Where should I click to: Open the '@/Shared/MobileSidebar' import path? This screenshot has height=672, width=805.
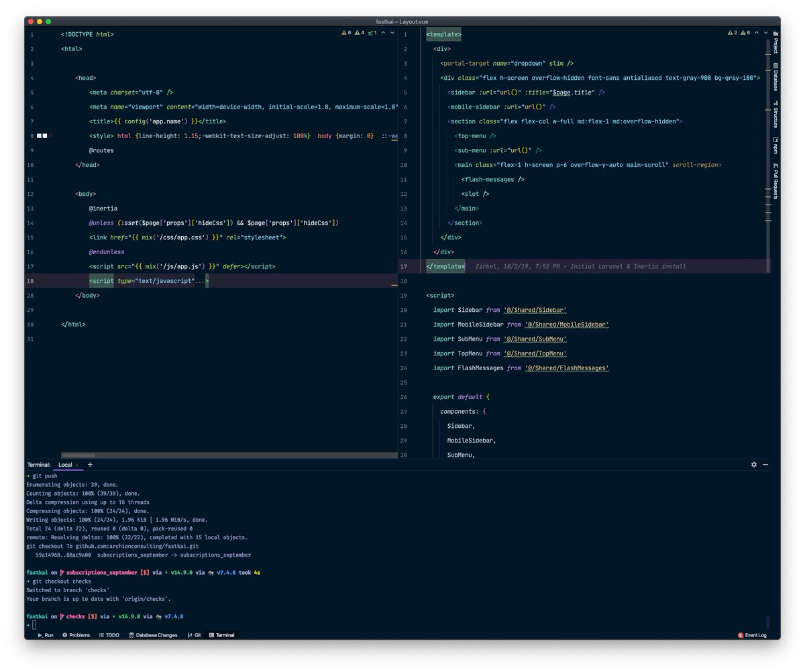[x=567, y=325]
